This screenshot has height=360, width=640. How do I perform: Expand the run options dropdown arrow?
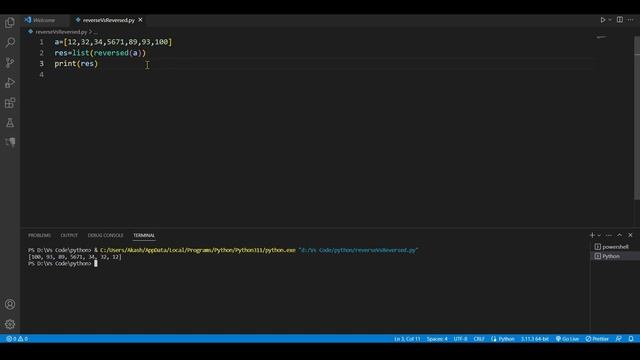(610, 20)
